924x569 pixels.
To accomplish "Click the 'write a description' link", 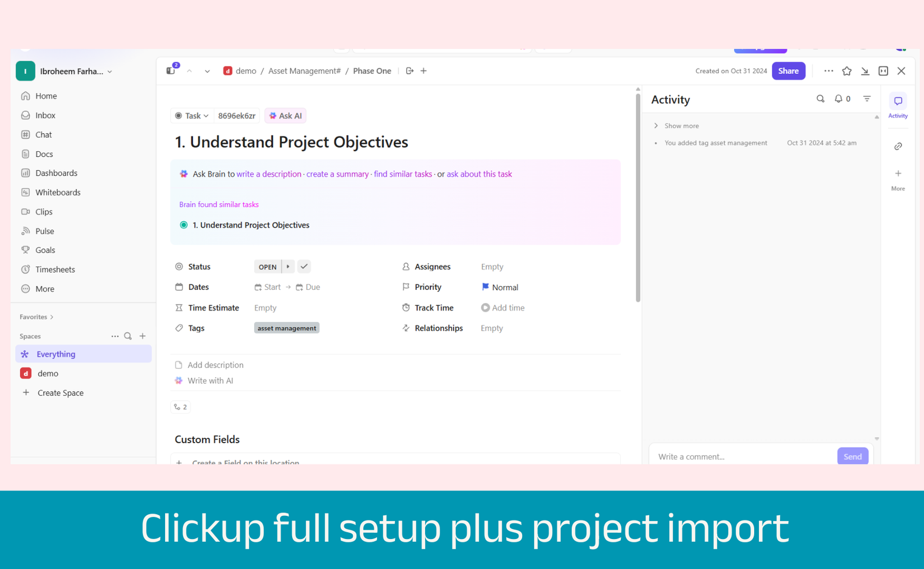I will click(x=269, y=174).
